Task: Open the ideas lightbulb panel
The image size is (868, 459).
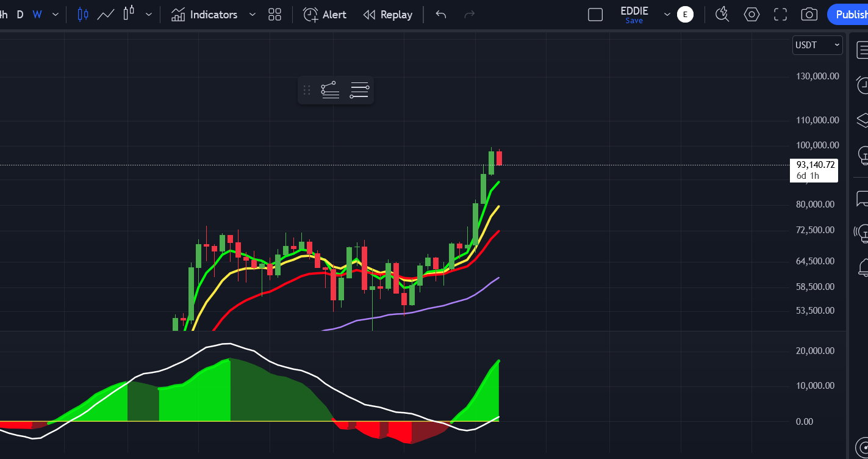Action: [x=863, y=155]
